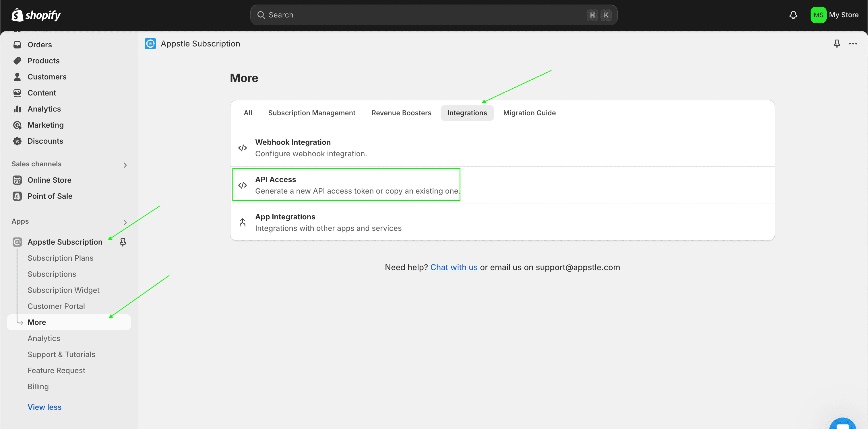Open the MS My Store account menu
The image size is (868, 429).
pyautogui.click(x=834, y=15)
